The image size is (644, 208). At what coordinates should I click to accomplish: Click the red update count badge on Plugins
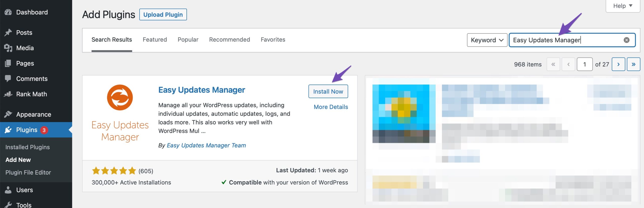[x=44, y=130]
